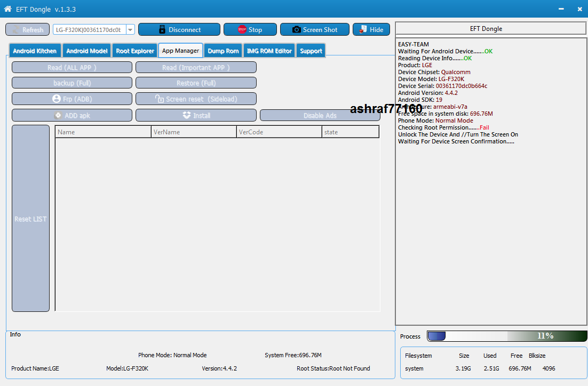Click 'Device Serial: 00361170dc0b664c' log line

(442, 86)
